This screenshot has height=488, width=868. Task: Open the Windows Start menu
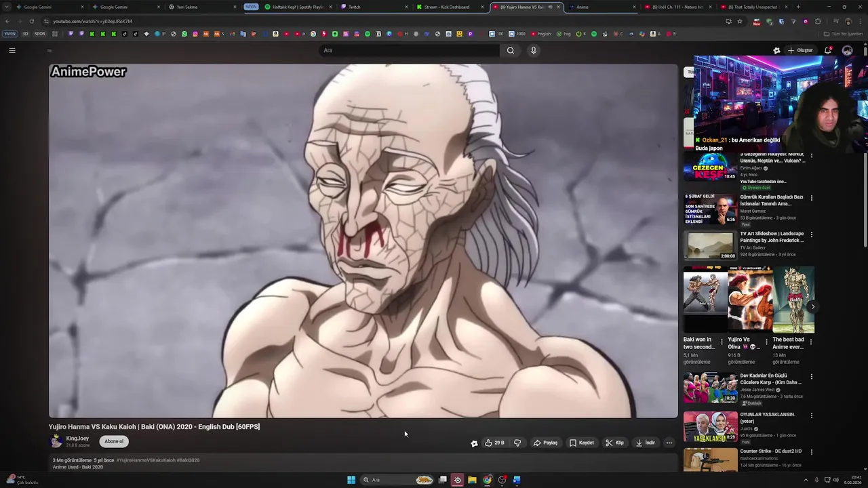(x=351, y=480)
